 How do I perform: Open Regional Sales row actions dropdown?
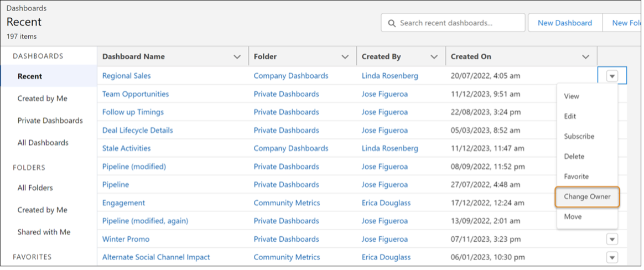point(612,76)
